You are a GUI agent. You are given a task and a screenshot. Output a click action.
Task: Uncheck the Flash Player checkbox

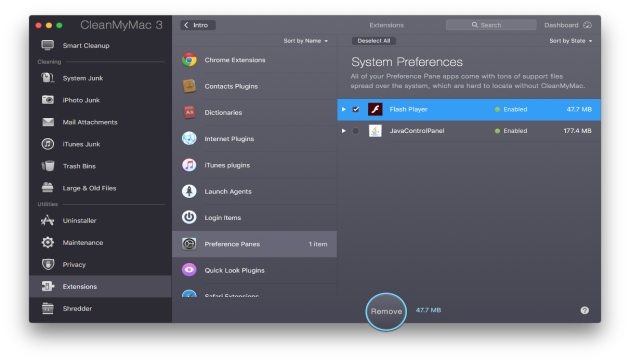(356, 109)
